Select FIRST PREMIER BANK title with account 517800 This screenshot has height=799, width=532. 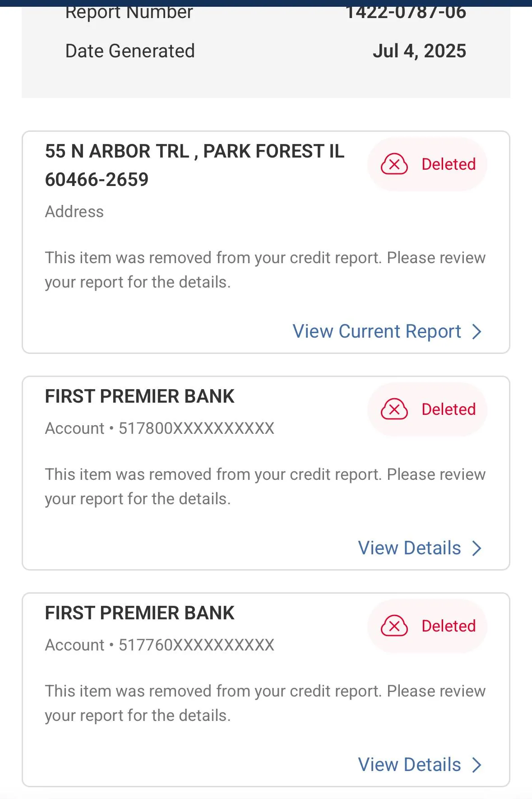click(139, 396)
